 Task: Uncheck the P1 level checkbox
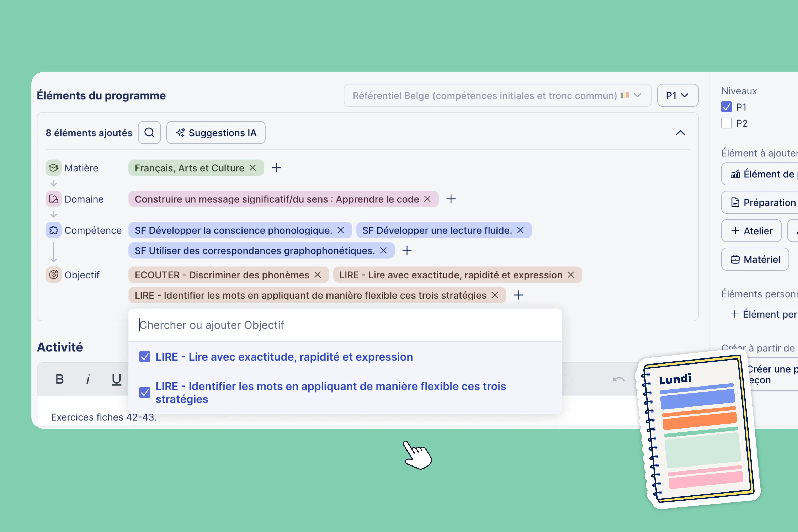[727, 107]
